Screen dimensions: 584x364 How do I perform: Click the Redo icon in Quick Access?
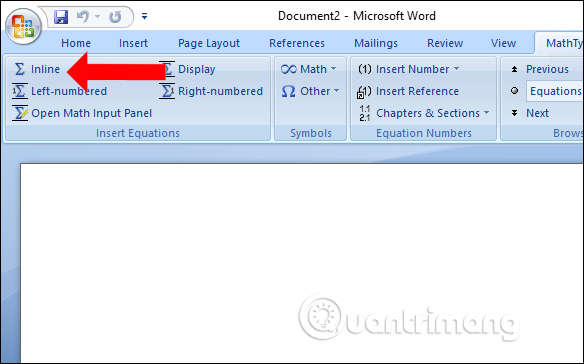[x=115, y=17]
